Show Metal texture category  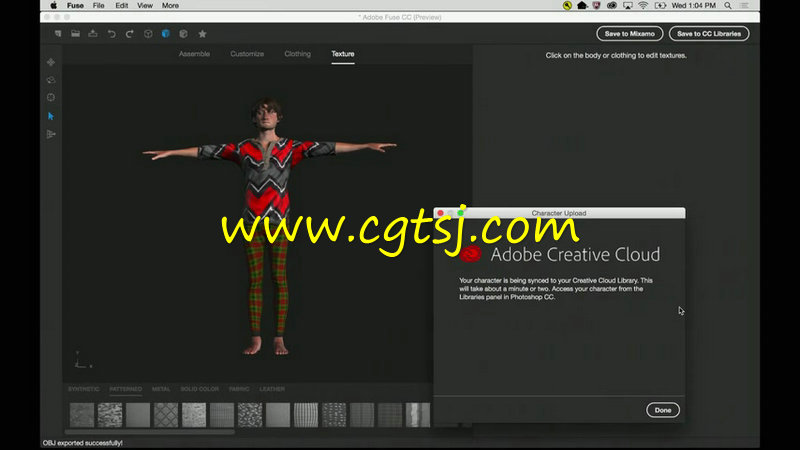(x=161, y=389)
